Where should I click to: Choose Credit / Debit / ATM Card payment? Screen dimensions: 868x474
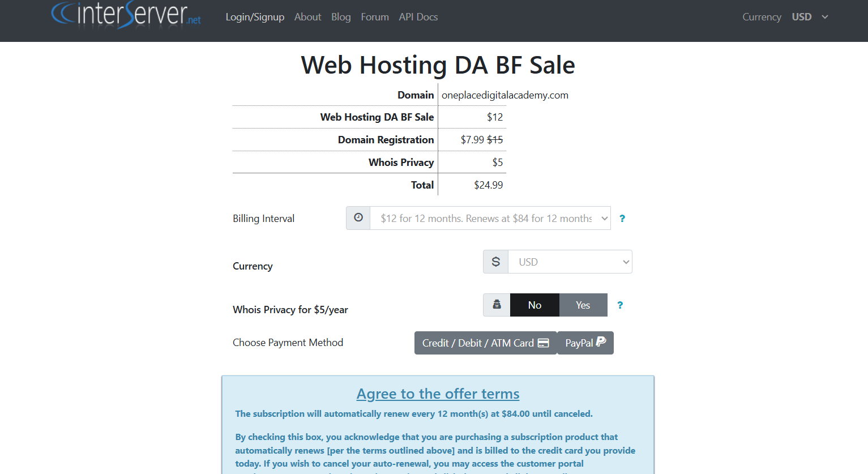click(x=486, y=343)
